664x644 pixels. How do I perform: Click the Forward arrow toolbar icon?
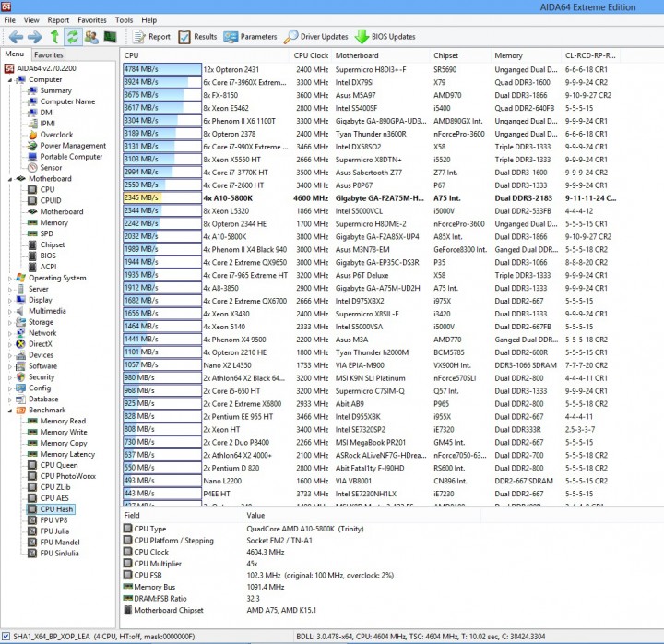(35, 37)
